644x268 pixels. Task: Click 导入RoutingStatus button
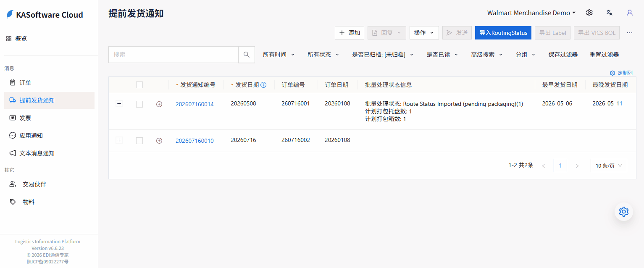503,33
